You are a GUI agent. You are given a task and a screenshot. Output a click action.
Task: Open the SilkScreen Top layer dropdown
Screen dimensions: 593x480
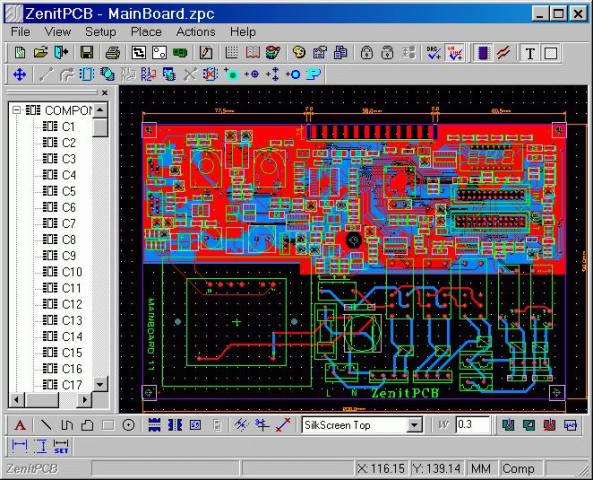(414, 425)
